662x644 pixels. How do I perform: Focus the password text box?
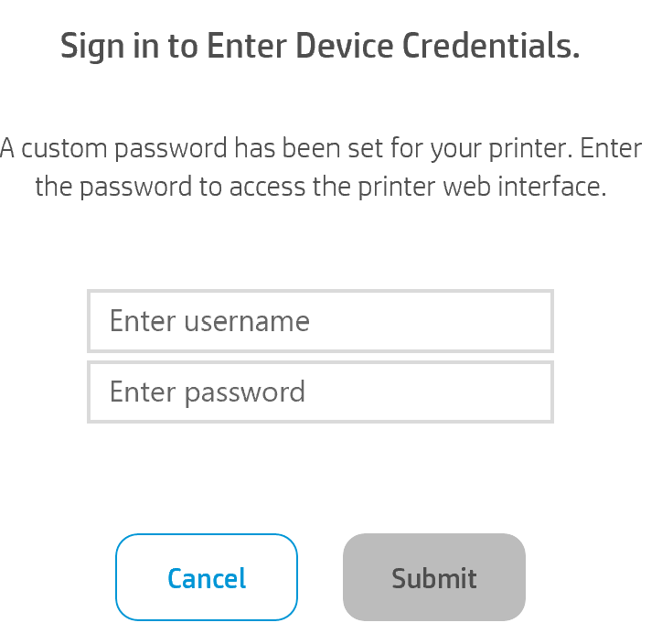[320, 392]
